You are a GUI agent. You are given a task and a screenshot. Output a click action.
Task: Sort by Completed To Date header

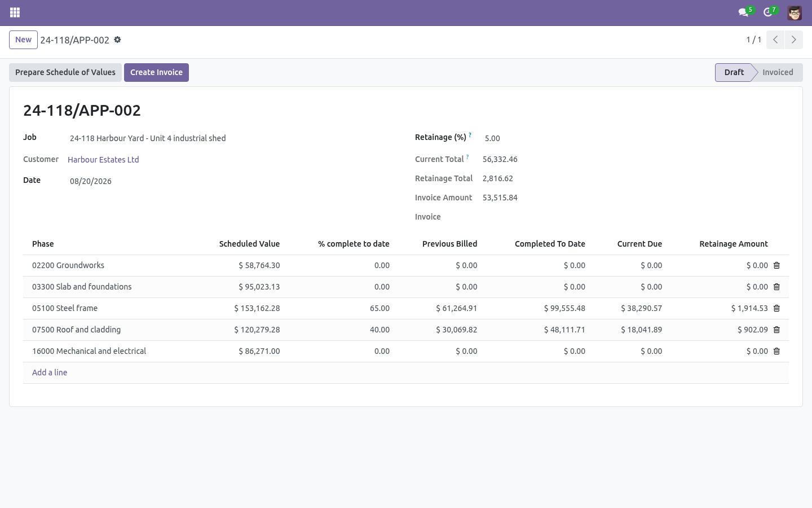[550, 244]
